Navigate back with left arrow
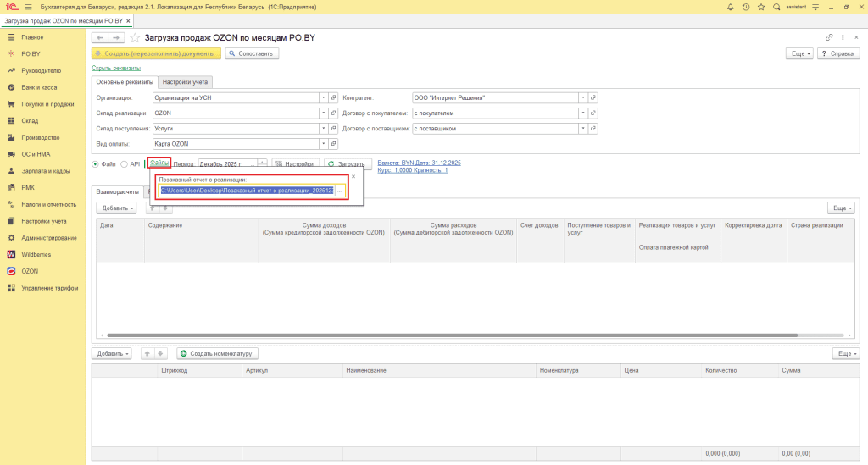 100,37
